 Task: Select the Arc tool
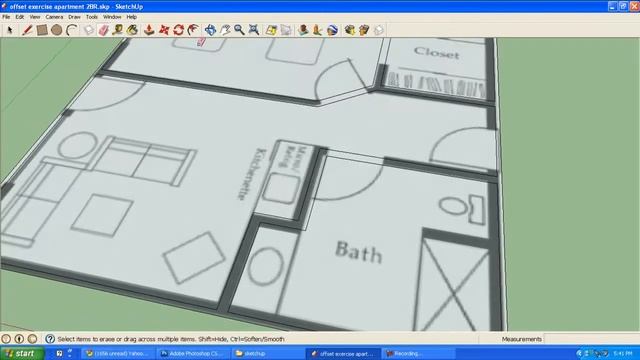coord(72,30)
